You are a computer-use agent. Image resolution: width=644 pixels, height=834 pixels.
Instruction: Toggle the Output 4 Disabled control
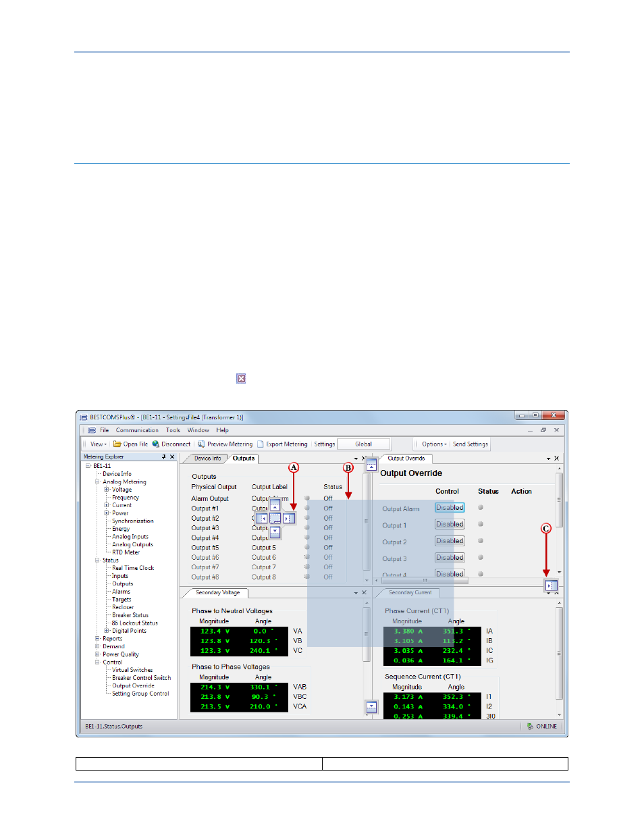(450, 573)
